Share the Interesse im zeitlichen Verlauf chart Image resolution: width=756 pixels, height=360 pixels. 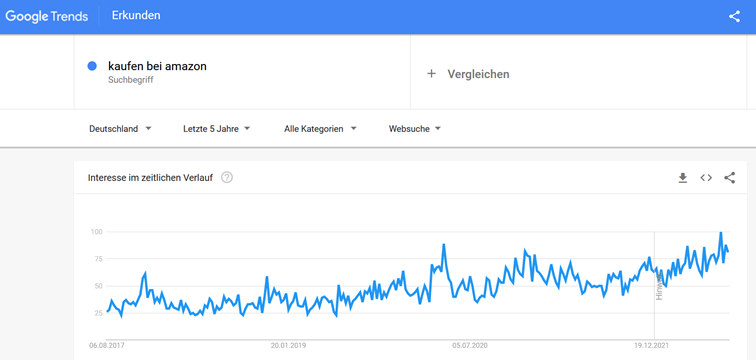coord(729,178)
